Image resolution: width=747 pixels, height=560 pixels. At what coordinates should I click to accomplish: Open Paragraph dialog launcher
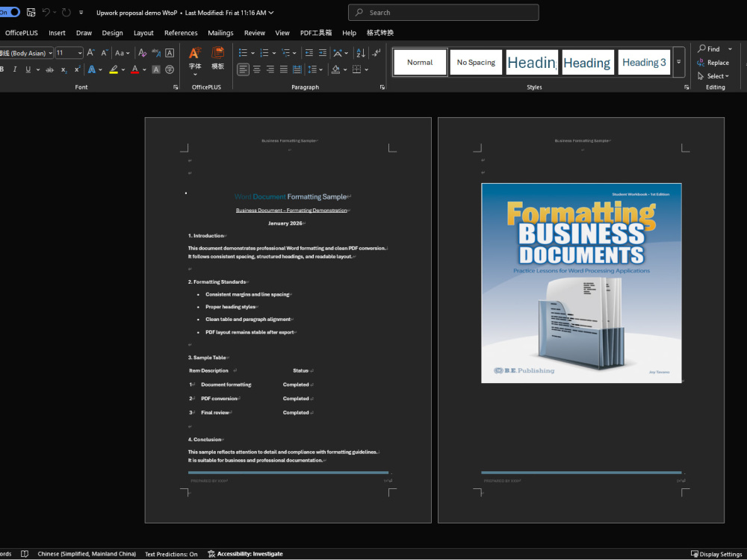(382, 87)
